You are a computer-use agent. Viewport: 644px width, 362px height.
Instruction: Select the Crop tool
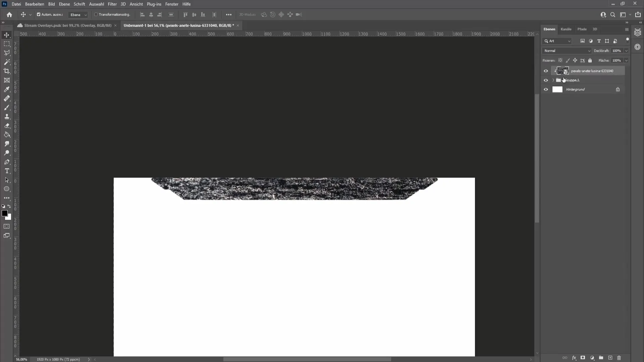[x=7, y=71]
